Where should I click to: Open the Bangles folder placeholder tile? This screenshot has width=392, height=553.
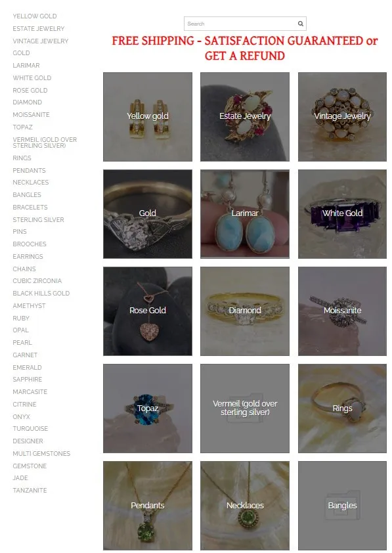(x=342, y=506)
